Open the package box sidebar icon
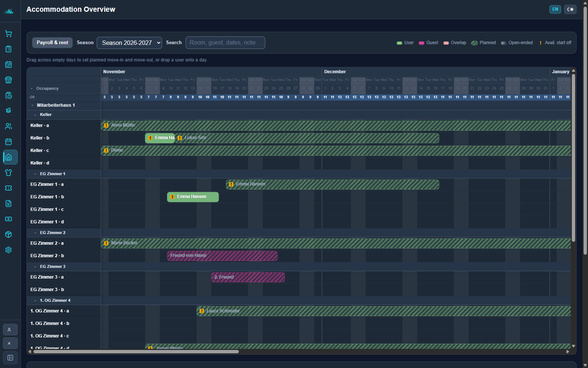Viewport: 588px width, 368px height. [x=8, y=234]
